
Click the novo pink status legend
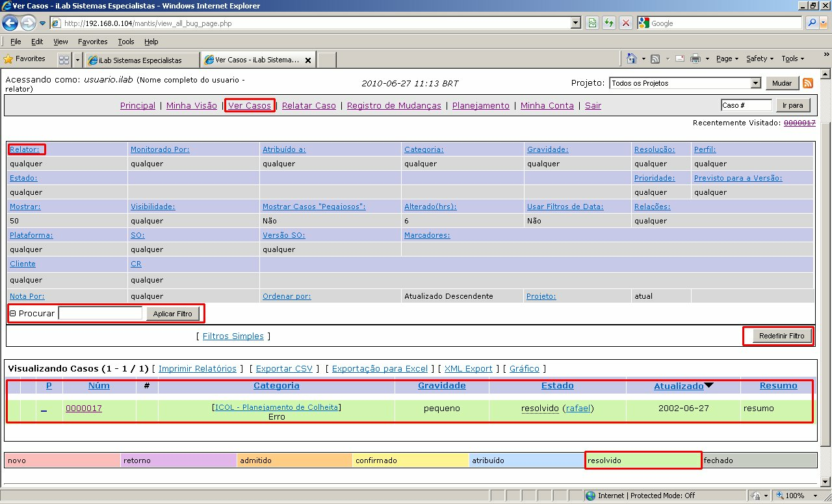click(x=63, y=460)
